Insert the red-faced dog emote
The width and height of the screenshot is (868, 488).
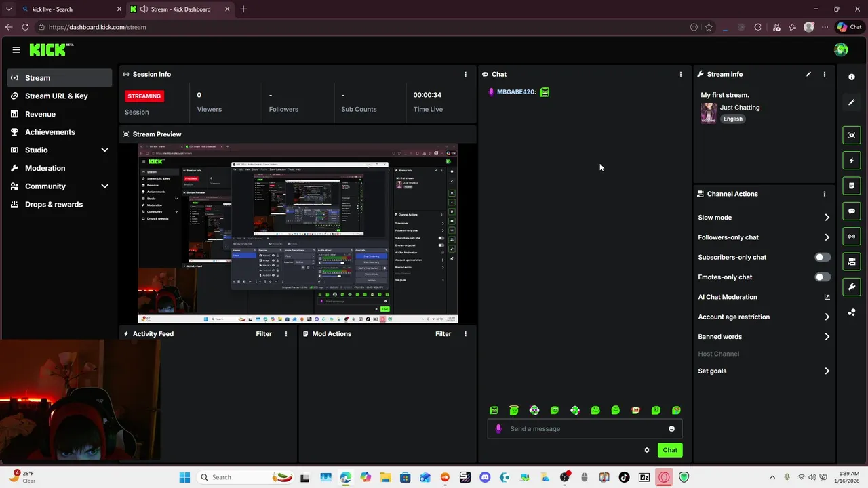635,410
